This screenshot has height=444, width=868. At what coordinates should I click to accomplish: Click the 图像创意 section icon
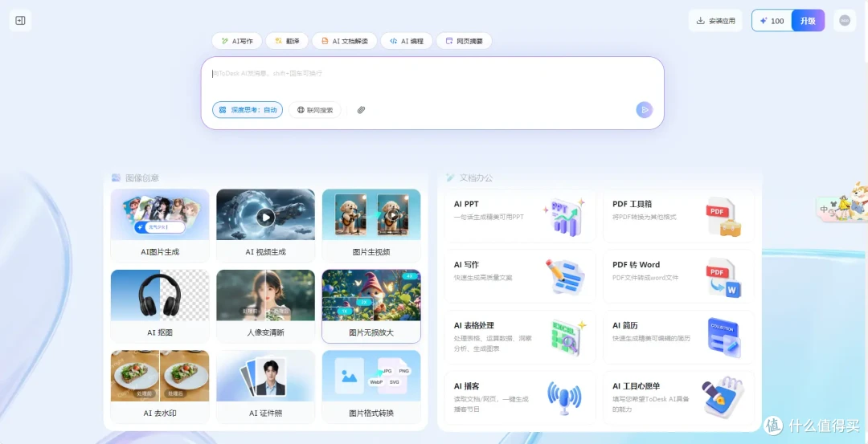point(116,177)
